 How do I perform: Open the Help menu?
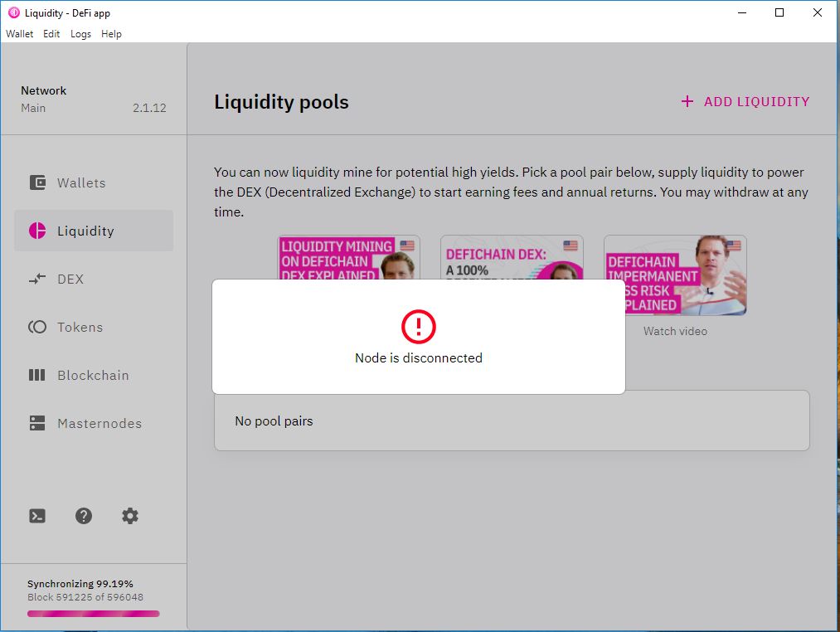click(x=111, y=34)
